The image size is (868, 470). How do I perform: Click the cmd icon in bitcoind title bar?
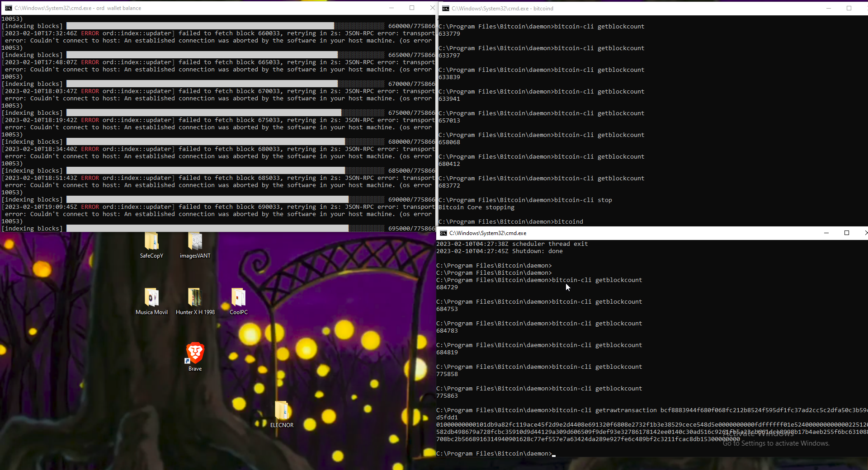pos(446,9)
